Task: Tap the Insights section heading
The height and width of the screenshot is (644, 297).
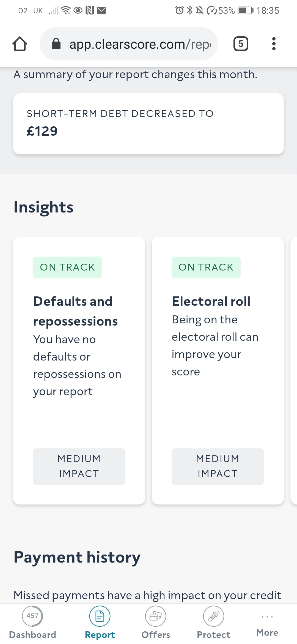Action: (43, 207)
